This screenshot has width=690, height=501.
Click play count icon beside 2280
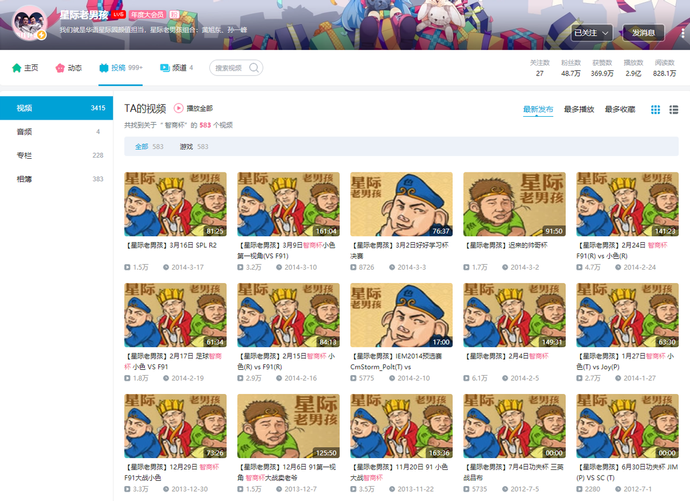[x=580, y=489]
